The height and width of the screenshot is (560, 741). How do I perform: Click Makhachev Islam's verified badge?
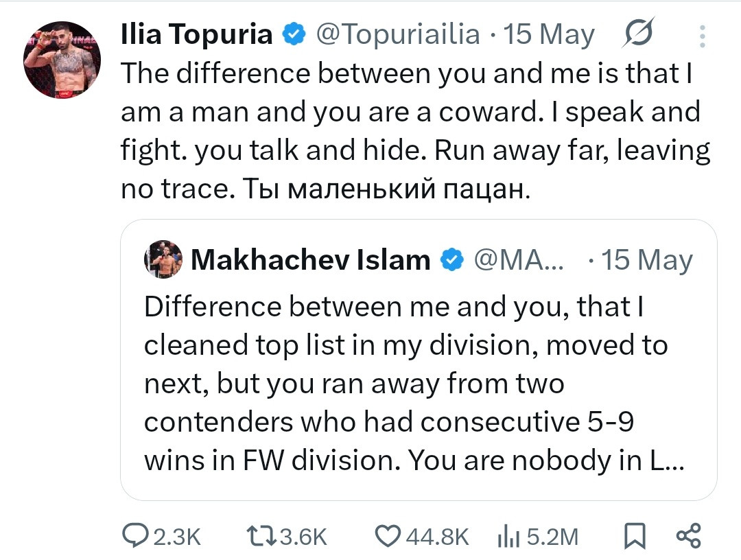pyautogui.click(x=451, y=259)
